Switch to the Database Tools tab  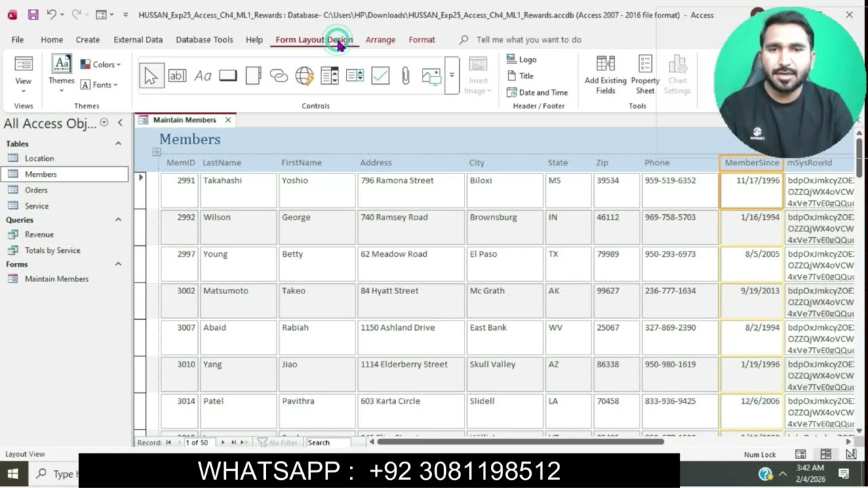coord(204,39)
